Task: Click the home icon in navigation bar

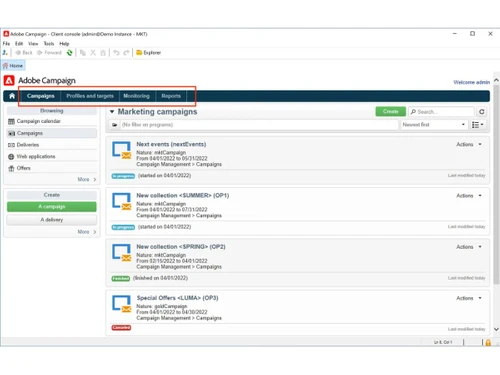Action: pos(12,96)
